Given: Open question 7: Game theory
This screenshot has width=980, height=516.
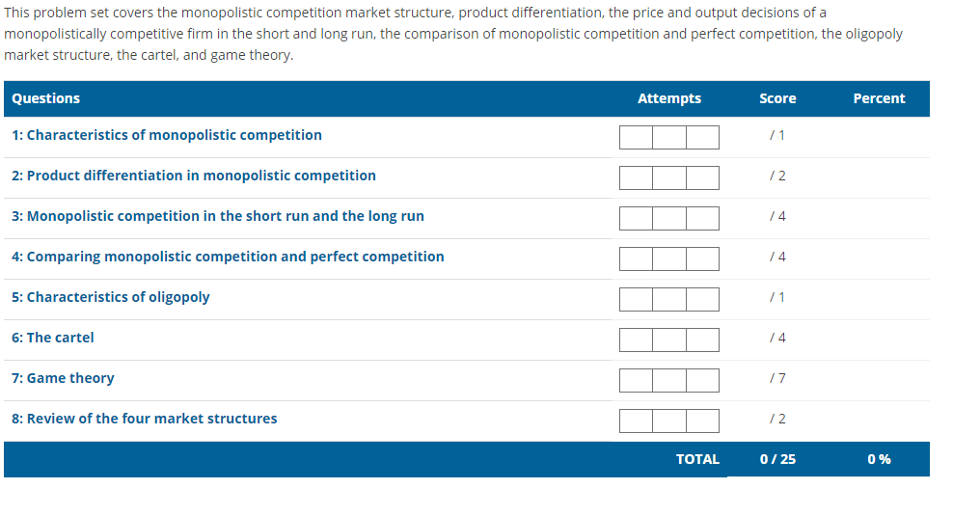Looking at the screenshot, I should coord(63,378).
